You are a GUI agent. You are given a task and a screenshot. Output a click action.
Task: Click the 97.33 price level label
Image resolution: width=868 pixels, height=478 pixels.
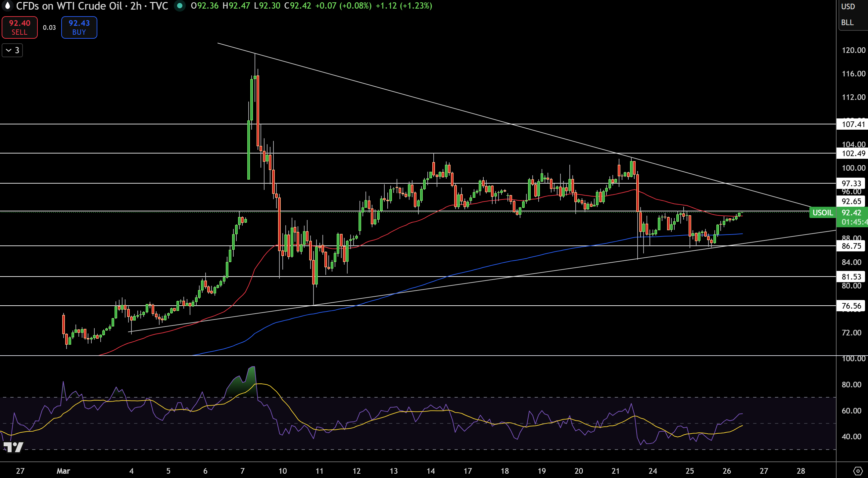tap(851, 184)
